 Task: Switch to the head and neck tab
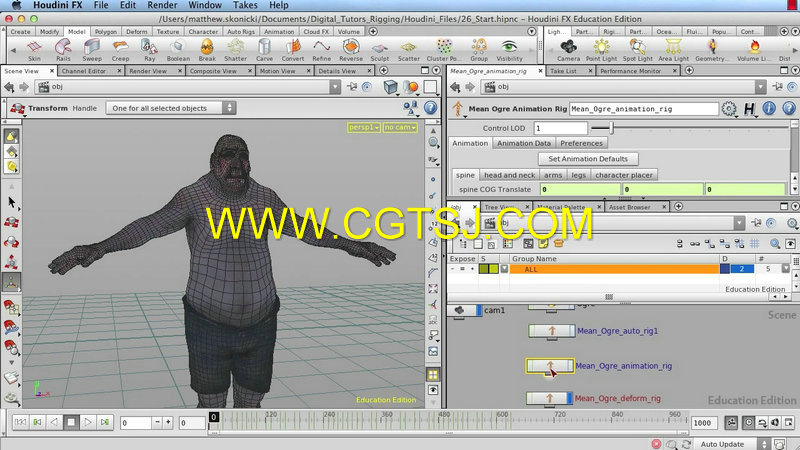tap(510, 175)
